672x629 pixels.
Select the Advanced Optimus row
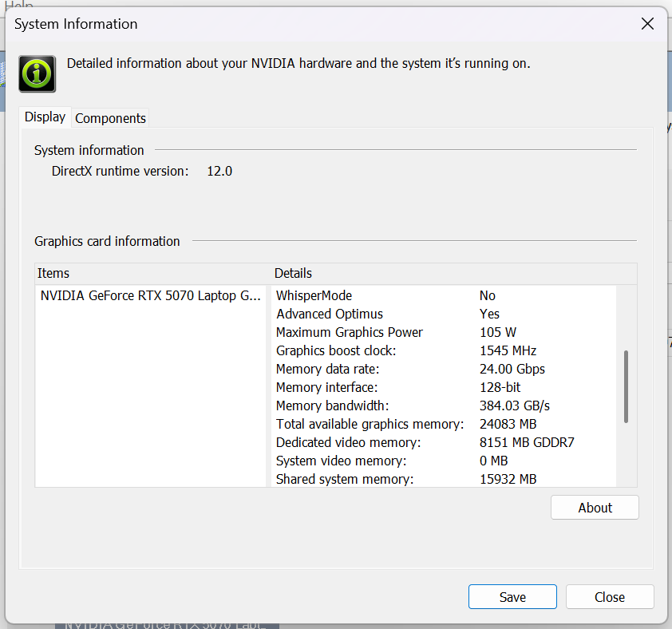(x=444, y=314)
